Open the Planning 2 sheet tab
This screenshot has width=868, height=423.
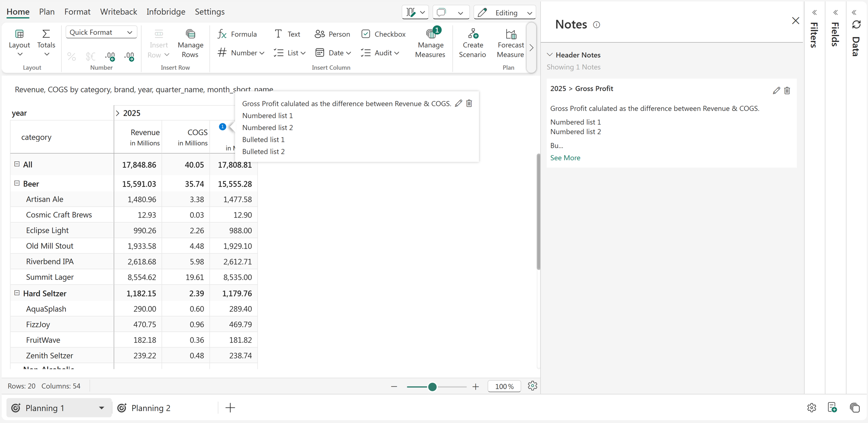[144, 408]
